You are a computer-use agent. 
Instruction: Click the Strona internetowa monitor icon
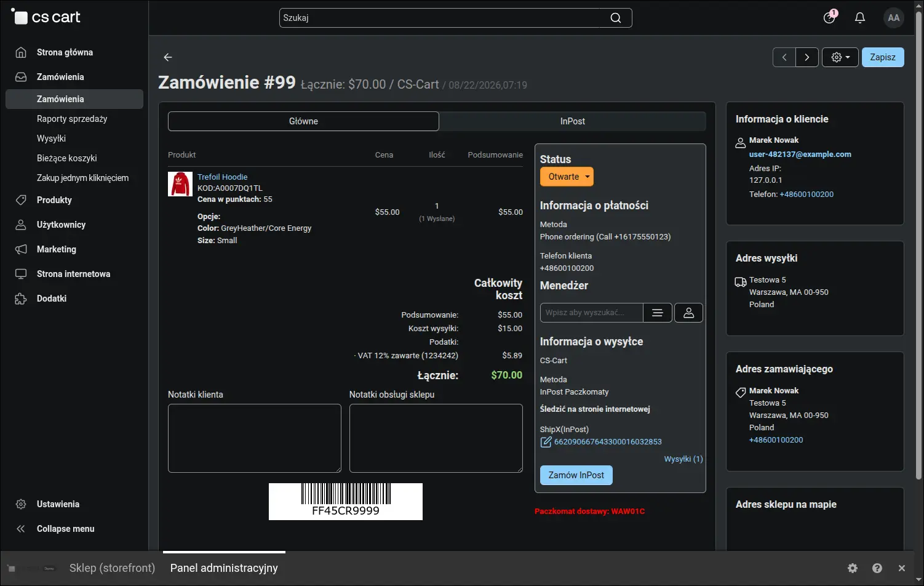(21, 274)
